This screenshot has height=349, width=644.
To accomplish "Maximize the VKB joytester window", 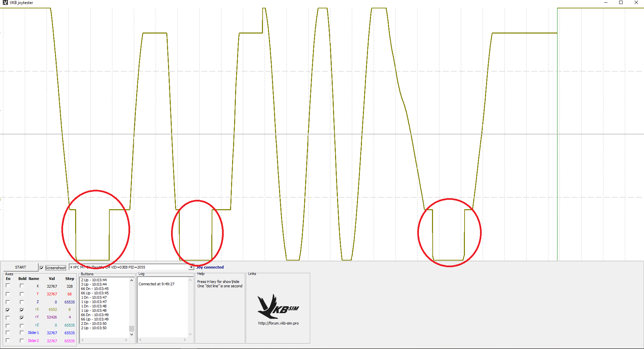I will point(621,3).
